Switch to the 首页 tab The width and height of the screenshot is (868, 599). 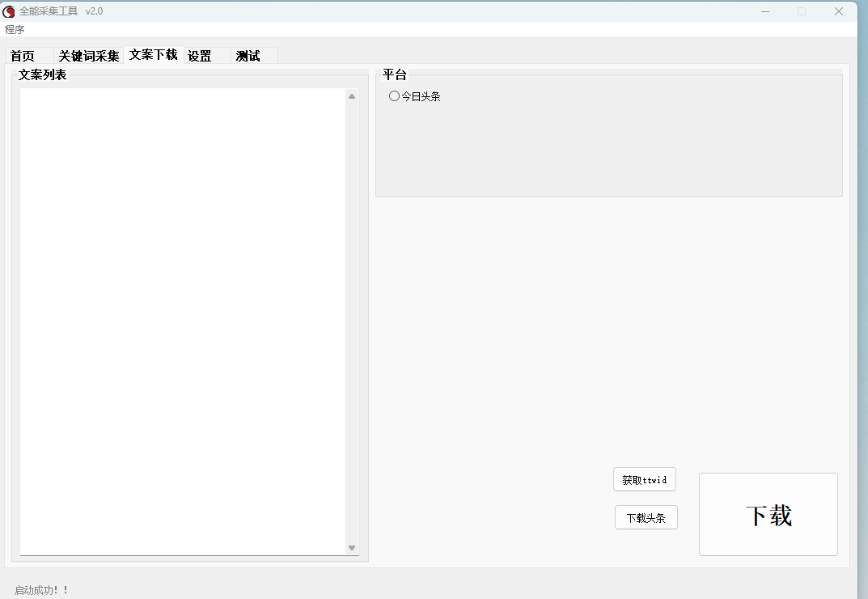[23, 56]
